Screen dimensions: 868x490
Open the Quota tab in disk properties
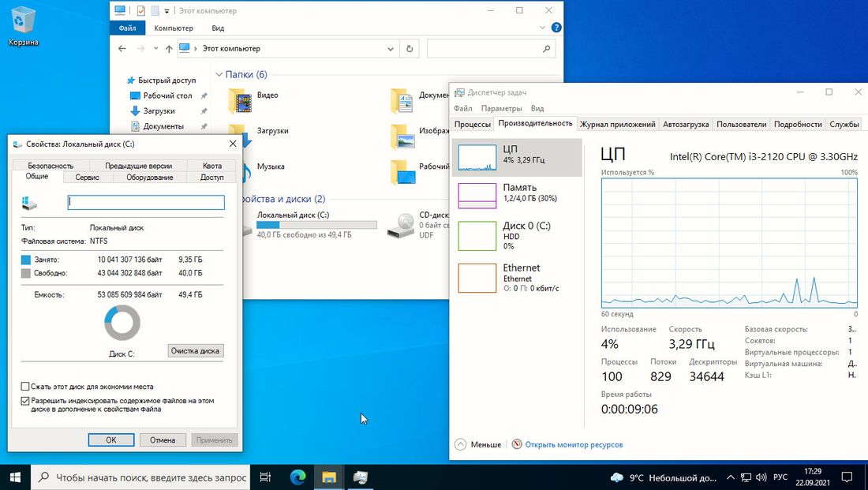212,166
